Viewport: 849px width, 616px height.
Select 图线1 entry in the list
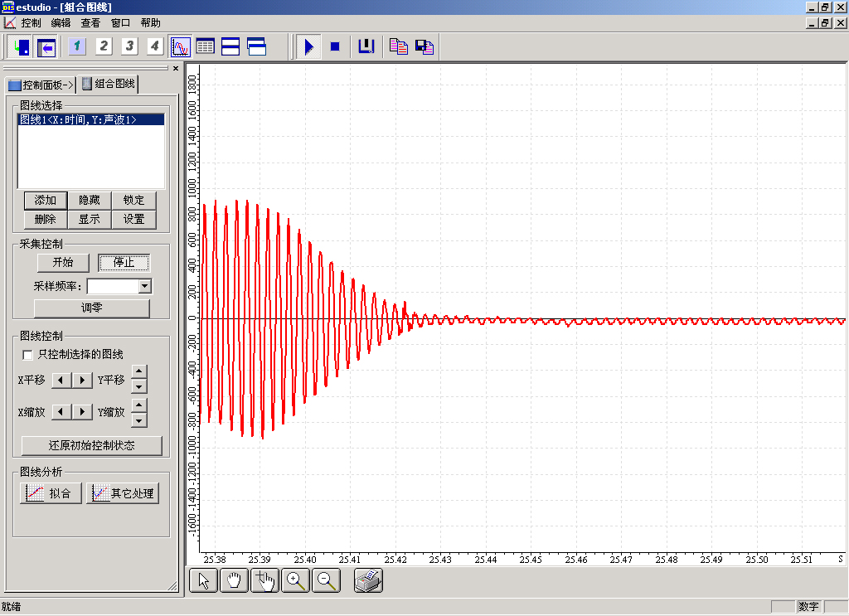(79, 120)
